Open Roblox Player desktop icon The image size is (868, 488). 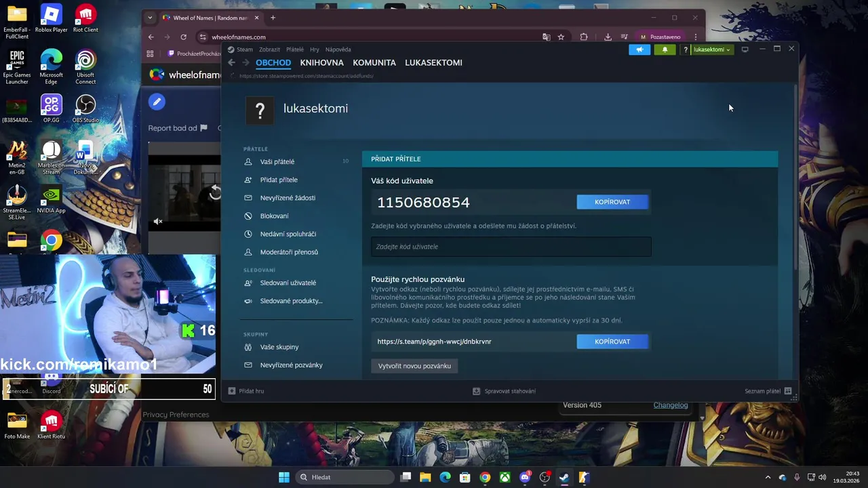[52, 20]
